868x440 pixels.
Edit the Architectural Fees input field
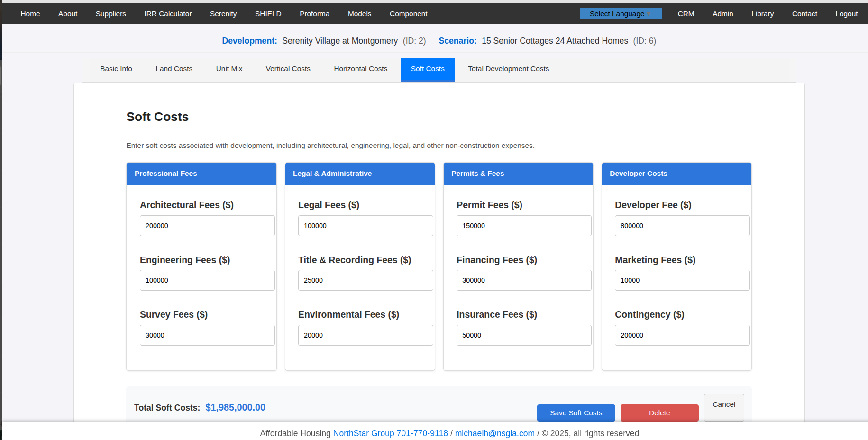pyautogui.click(x=207, y=226)
